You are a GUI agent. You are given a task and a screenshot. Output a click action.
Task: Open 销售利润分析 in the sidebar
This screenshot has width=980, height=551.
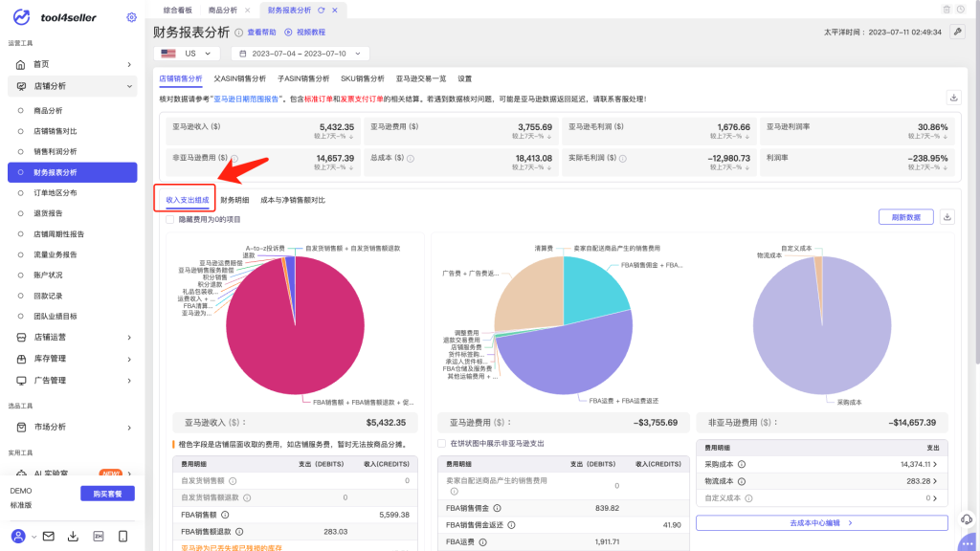click(56, 152)
